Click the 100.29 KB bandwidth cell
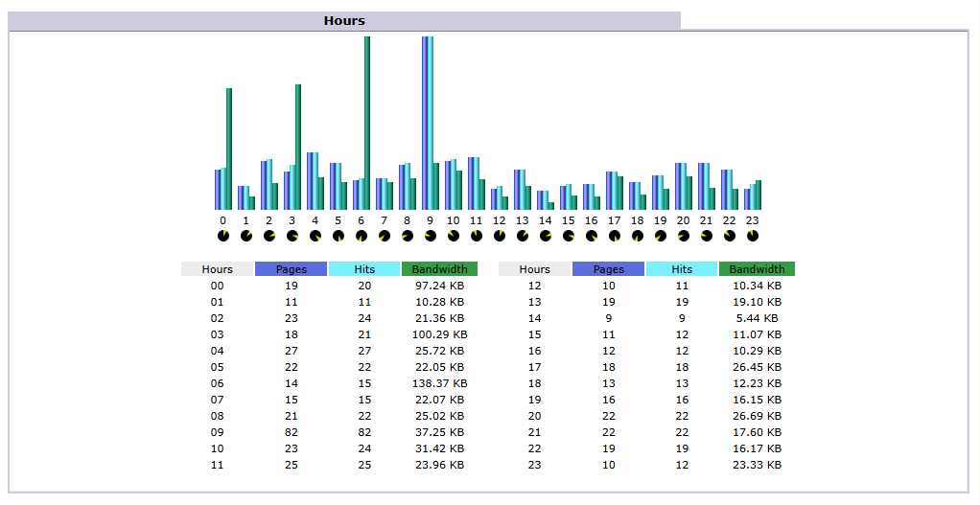 (x=439, y=334)
